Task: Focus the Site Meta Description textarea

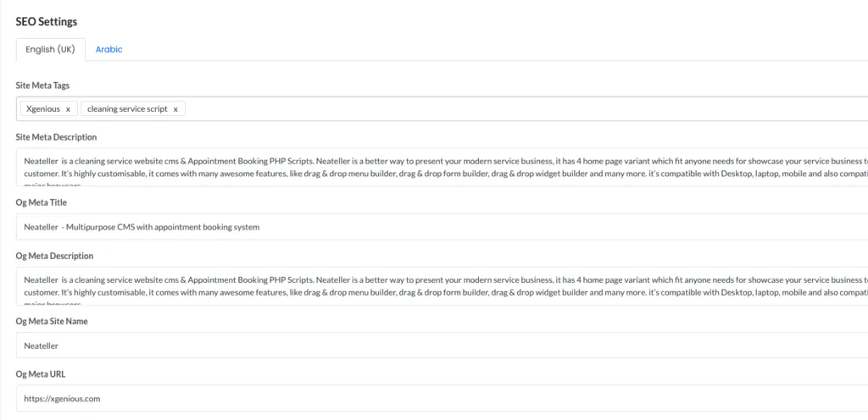Action: coord(442,167)
